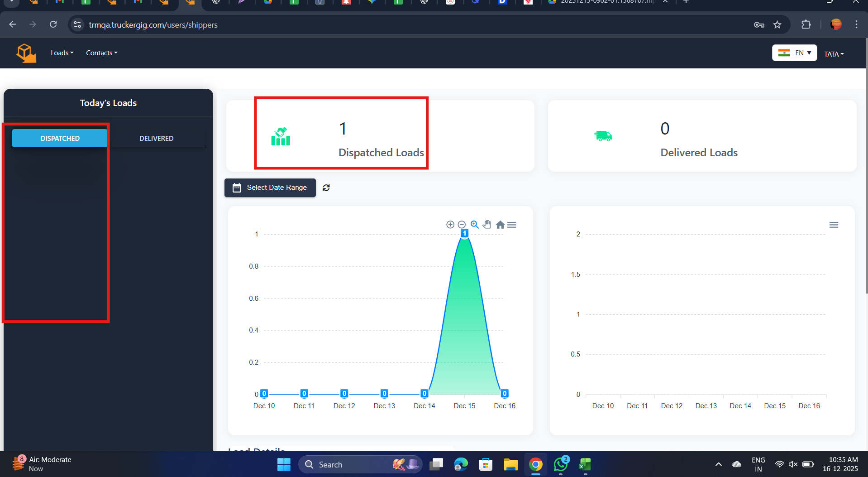868x477 pixels.
Task: Click the zoom in plus chart icon
Action: click(450, 225)
